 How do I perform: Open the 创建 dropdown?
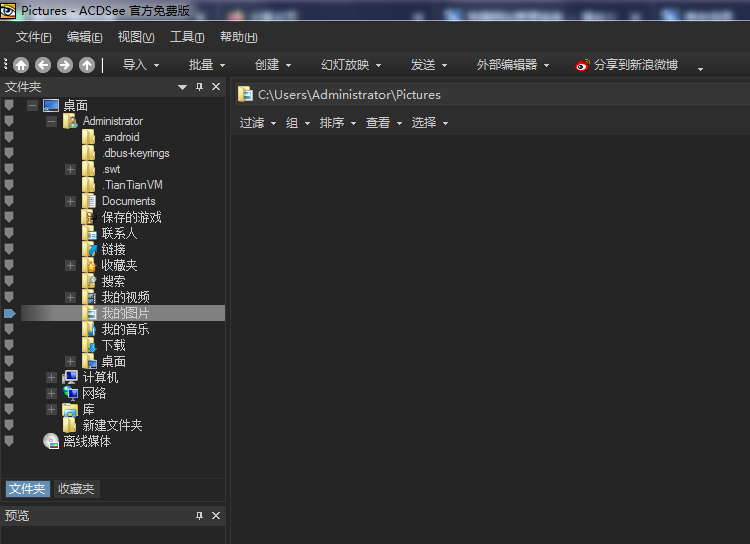coord(273,65)
